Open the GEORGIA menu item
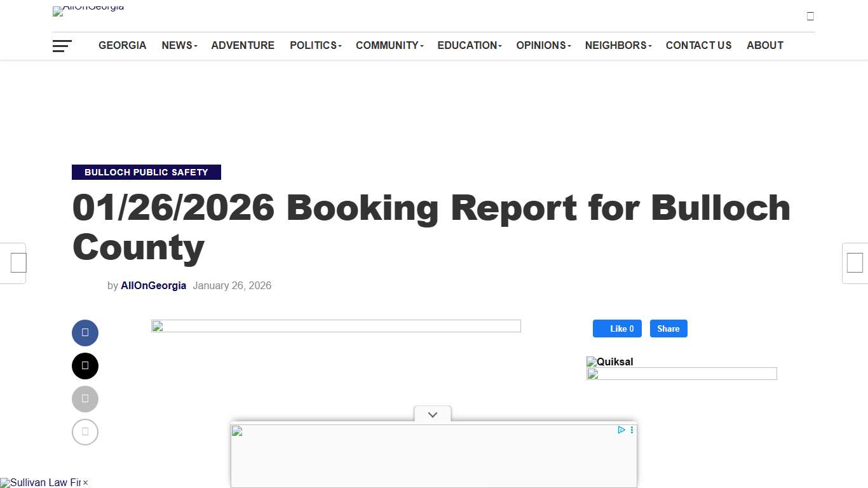 (x=122, y=45)
